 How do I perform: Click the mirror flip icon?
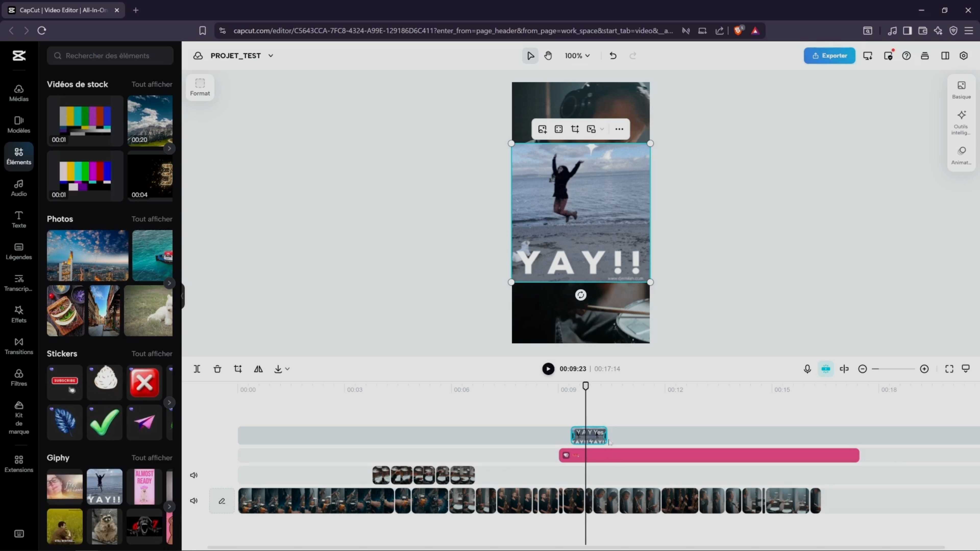(258, 369)
